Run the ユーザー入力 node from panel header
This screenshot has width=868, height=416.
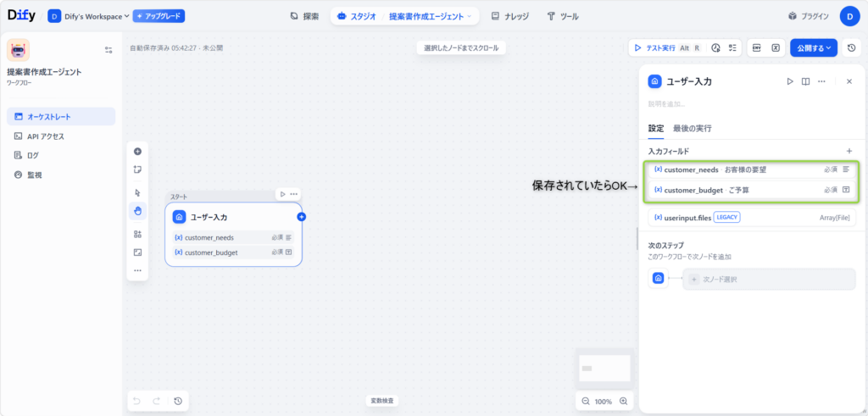point(789,81)
